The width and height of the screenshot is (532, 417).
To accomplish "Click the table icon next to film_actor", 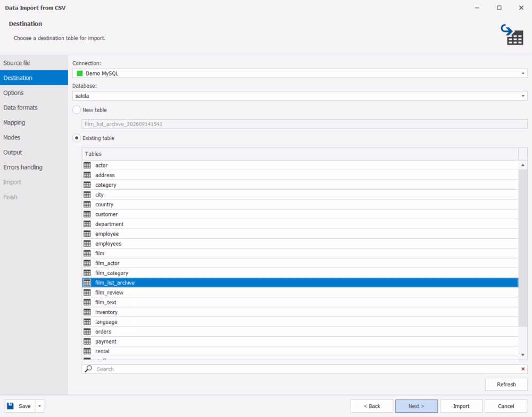I will 87,263.
